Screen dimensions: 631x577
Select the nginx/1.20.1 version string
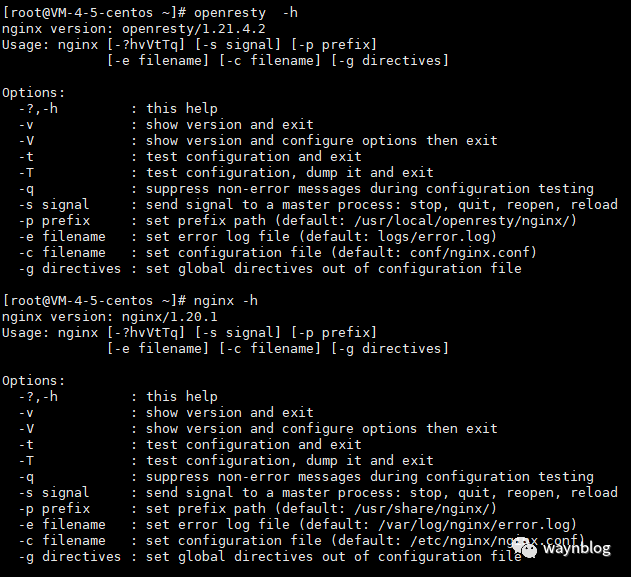[169, 317]
